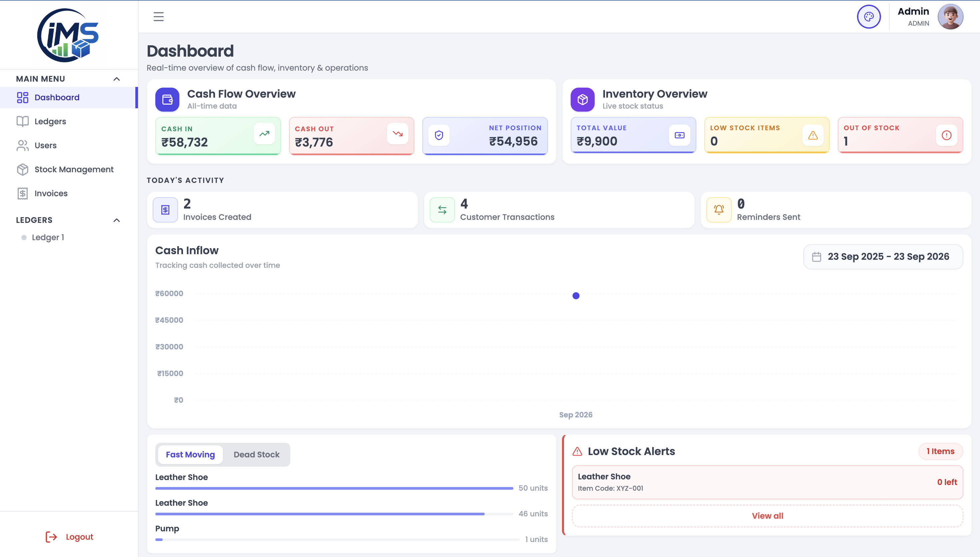Switch to the Fast Moving tab
The image size is (980, 557).
point(190,454)
